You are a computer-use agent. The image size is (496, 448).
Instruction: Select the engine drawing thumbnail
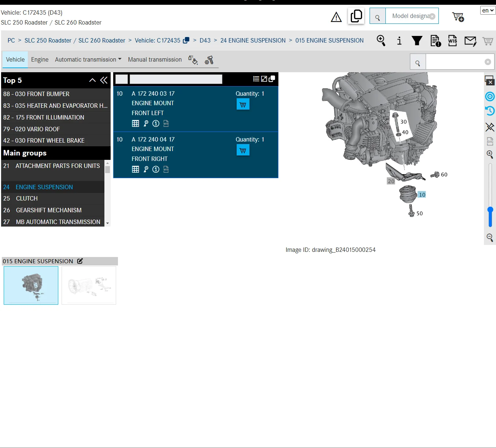pos(31,285)
